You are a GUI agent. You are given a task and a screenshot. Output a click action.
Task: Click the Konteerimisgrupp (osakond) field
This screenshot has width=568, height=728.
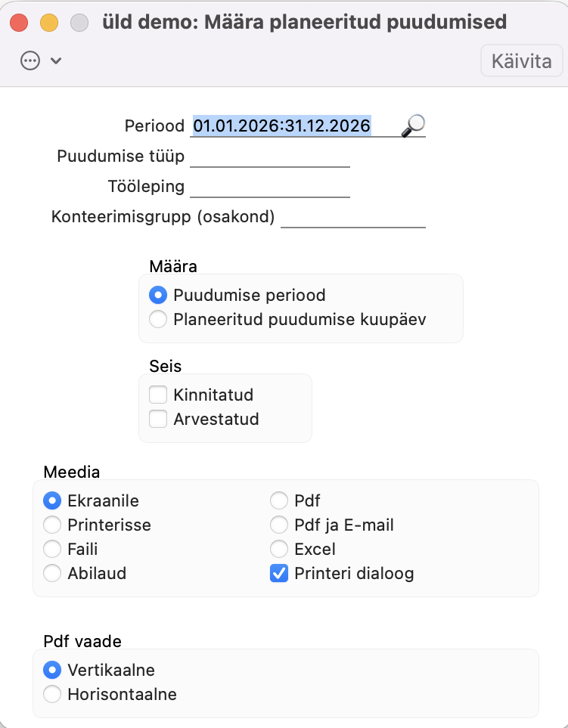pos(353,217)
